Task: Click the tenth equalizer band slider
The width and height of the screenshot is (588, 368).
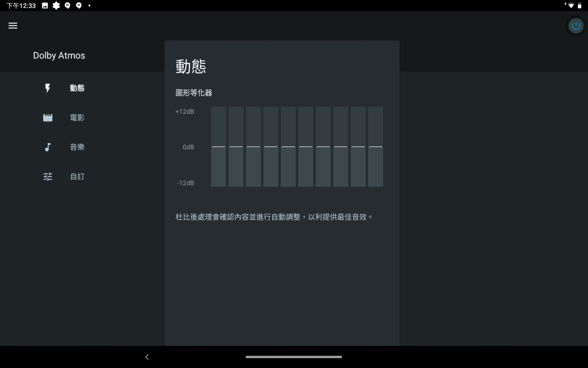Action: click(376, 147)
